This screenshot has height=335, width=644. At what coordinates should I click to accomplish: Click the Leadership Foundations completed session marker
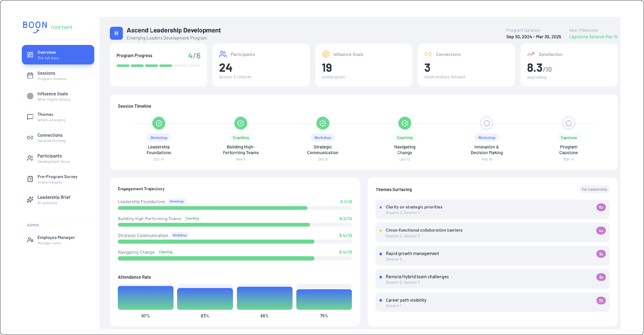[159, 123]
